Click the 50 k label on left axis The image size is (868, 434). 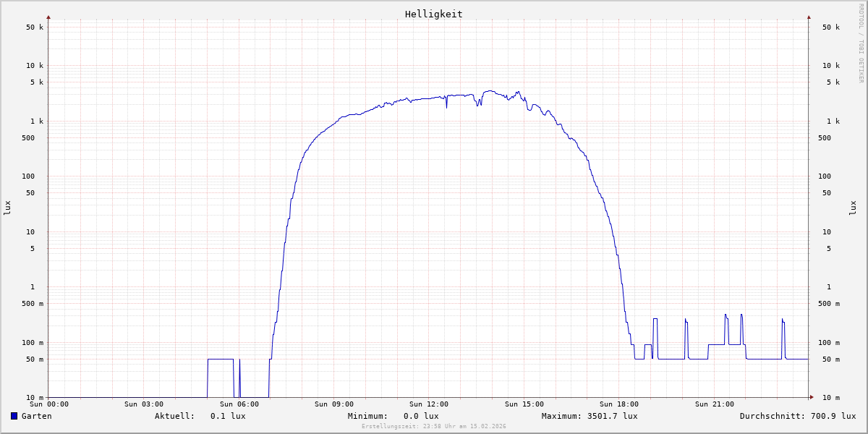[35, 27]
